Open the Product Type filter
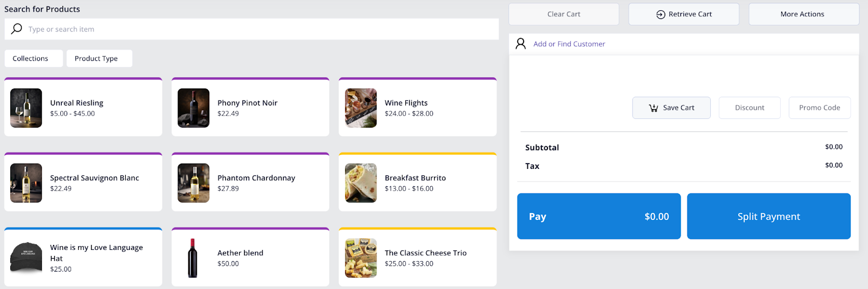The height and width of the screenshot is (289, 868). coord(96,59)
